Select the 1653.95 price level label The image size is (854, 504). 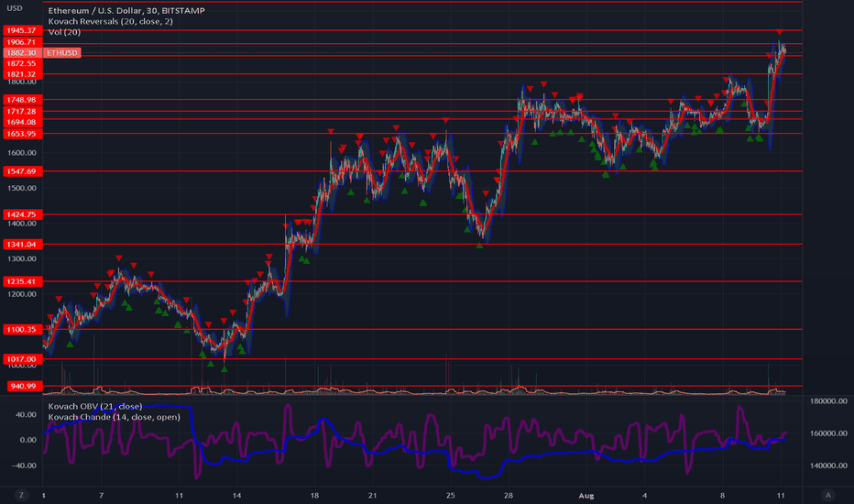(22, 134)
